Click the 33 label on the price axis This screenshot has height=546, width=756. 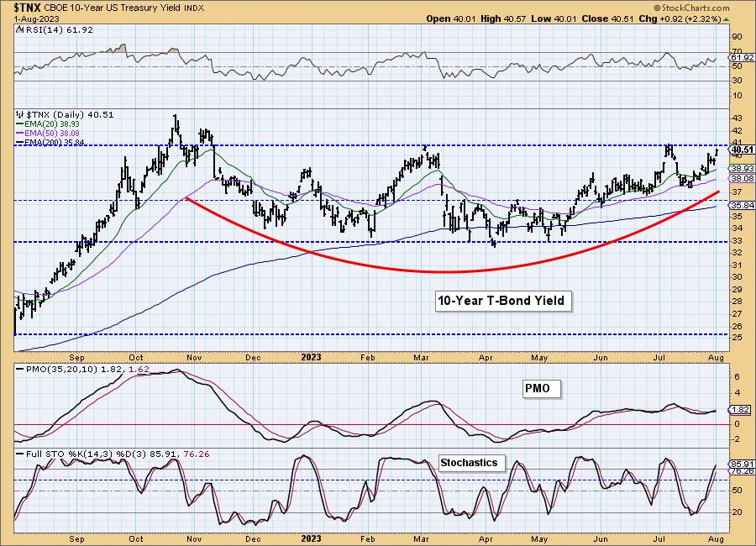tap(738, 241)
